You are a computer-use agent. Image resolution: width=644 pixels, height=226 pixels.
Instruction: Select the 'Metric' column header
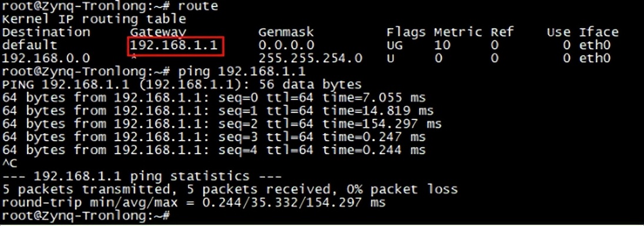pyautogui.click(x=458, y=32)
